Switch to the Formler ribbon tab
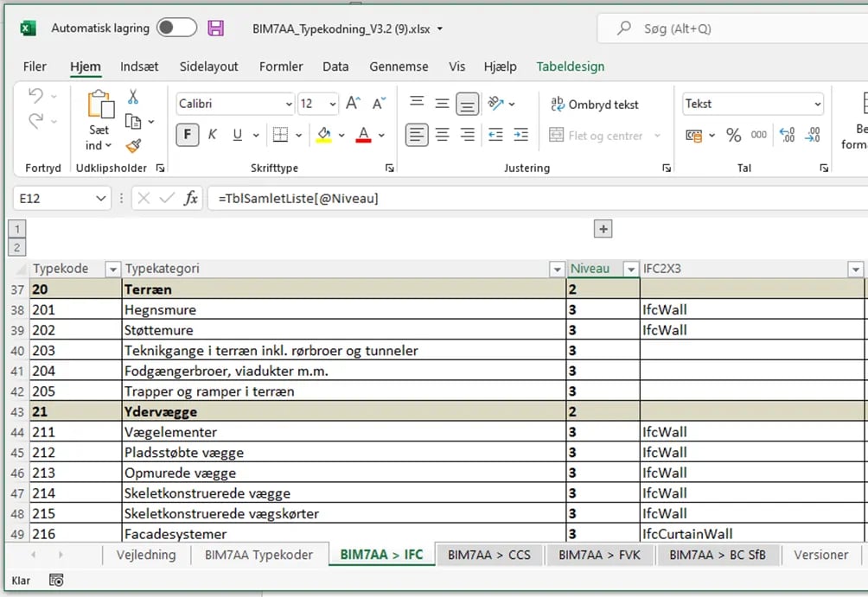 (281, 67)
